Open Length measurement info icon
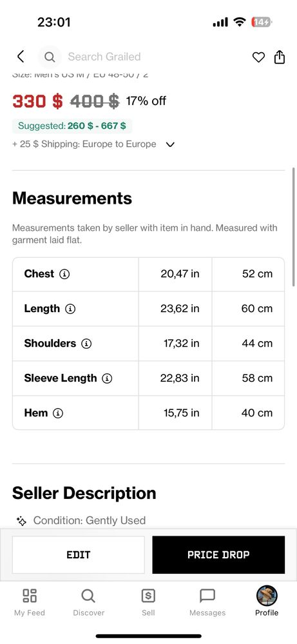The width and height of the screenshot is (297, 644). tap(70, 309)
